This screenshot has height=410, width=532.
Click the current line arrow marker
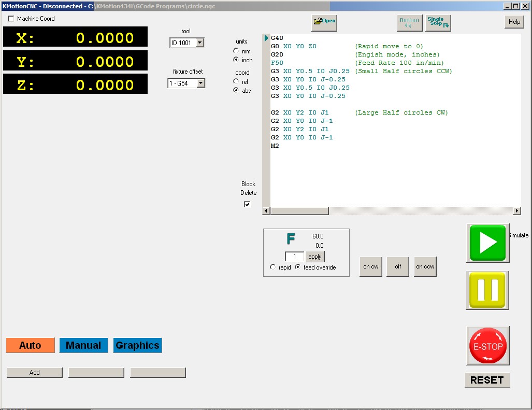(x=266, y=38)
